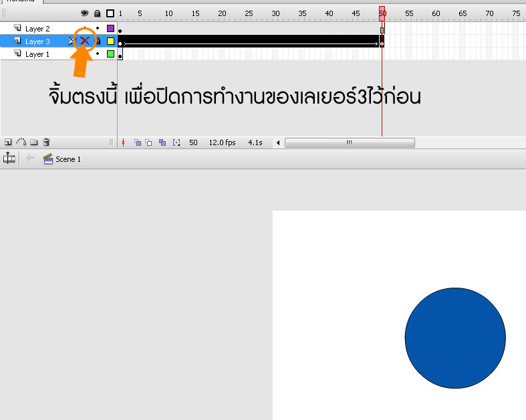Click the back arrow on edit bar
Viewport: 526px width, 420px height.
coord(30,158)
